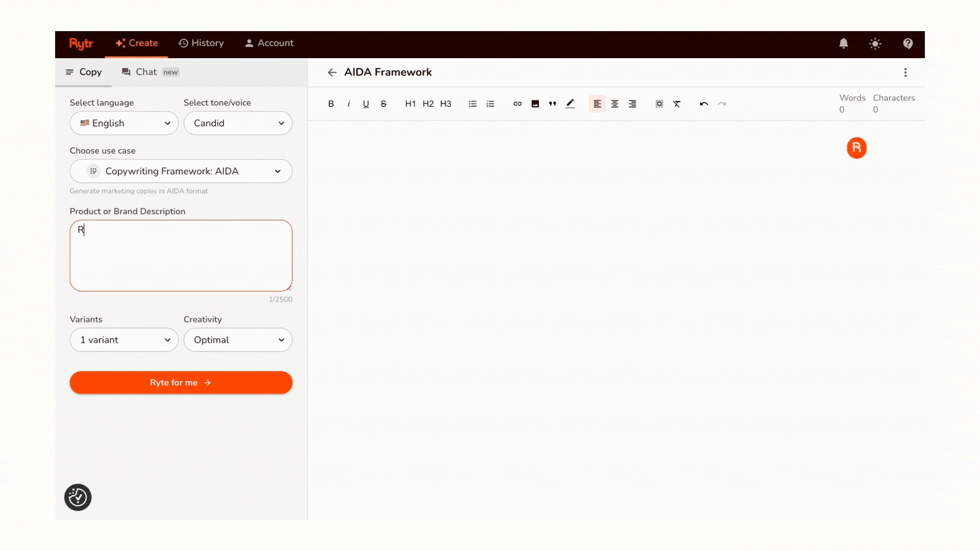Go back using the AIDA Framework arrow
This screenshot has width=980, height=551.
tap(332, 72)
